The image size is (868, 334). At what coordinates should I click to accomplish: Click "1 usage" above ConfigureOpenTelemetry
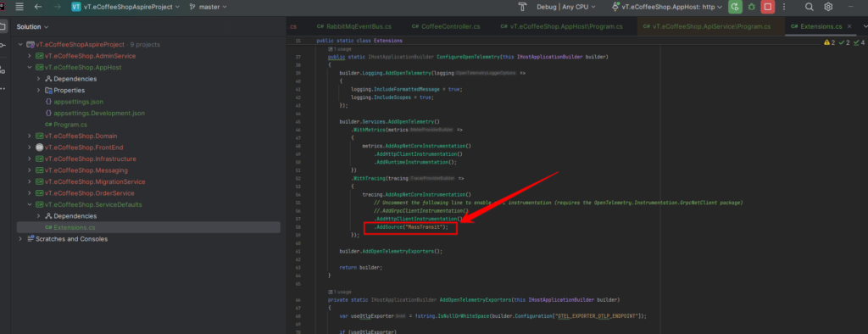point(341,49)
